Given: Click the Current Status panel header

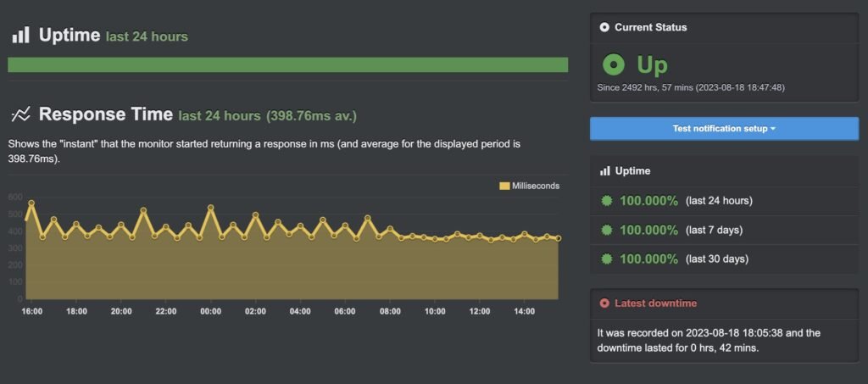Looking at the screenshot, I should pos(724,27).
